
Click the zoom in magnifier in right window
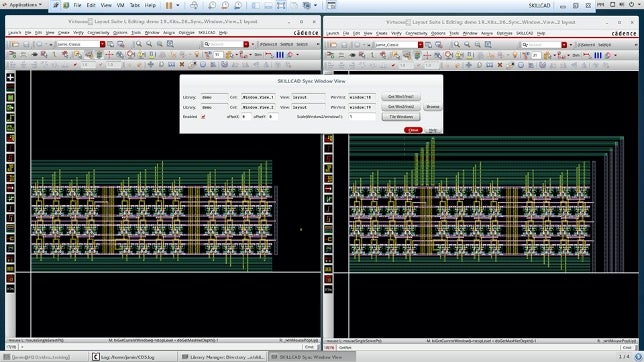click(x=457, y=45)
